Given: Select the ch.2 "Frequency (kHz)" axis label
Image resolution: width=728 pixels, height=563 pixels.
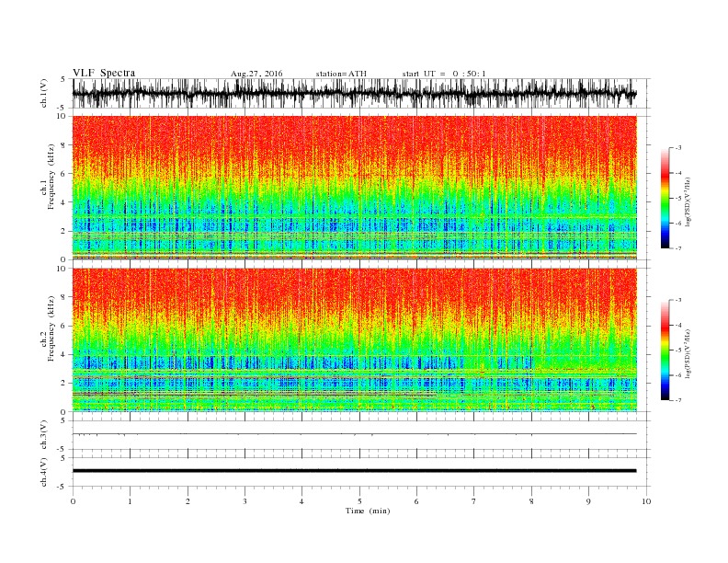Looking at the screenshot, I should 51,328.
